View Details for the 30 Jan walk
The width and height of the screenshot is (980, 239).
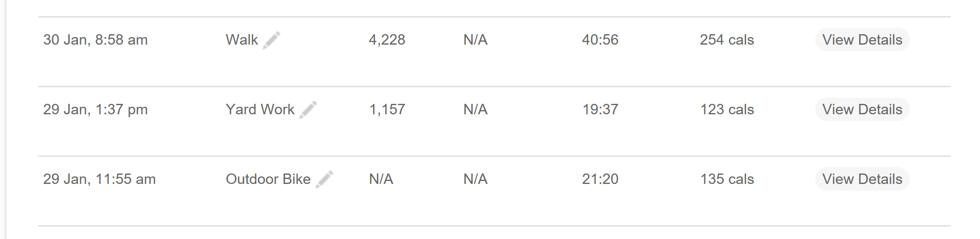[x=862, y=40]
